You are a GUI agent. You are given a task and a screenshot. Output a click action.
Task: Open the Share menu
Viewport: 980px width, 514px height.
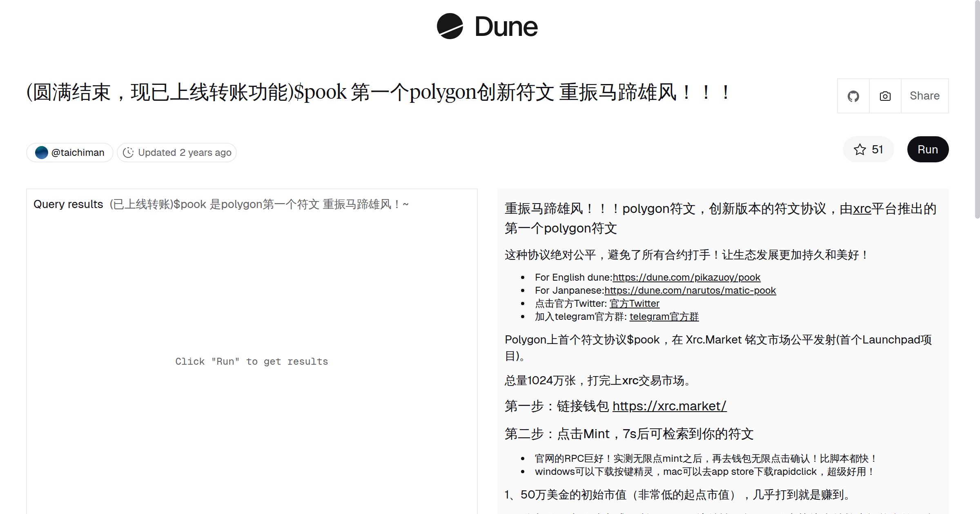click(924, 96)
